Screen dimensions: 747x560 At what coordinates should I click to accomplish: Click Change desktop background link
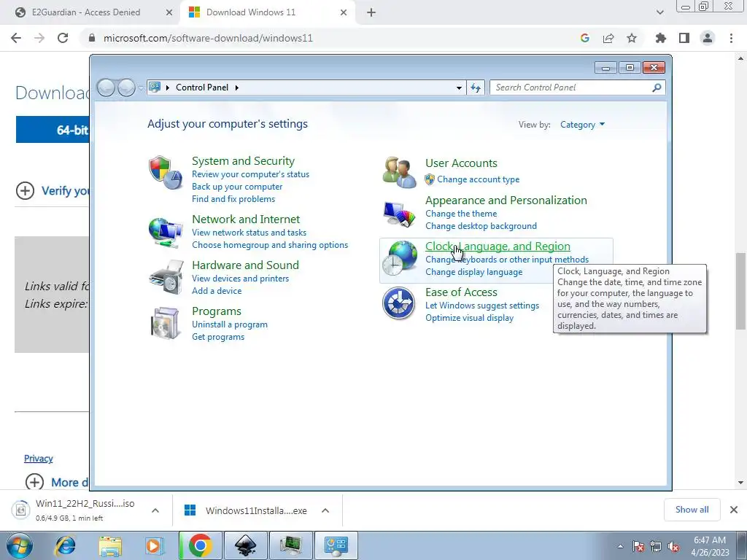(481, 226)
